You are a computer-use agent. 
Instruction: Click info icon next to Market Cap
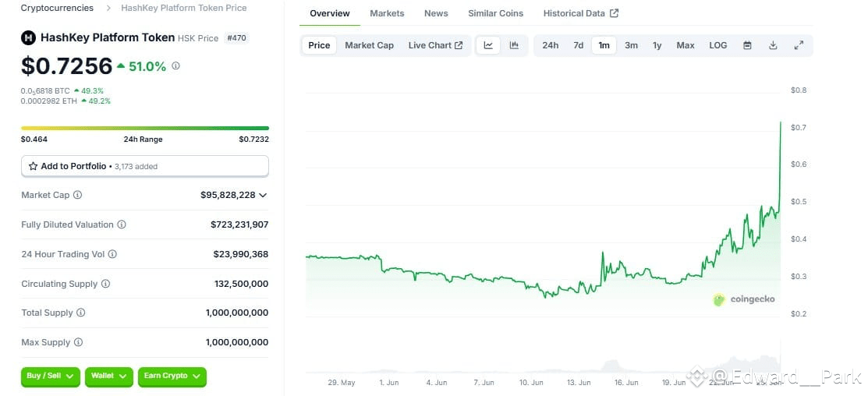(77, 195)
